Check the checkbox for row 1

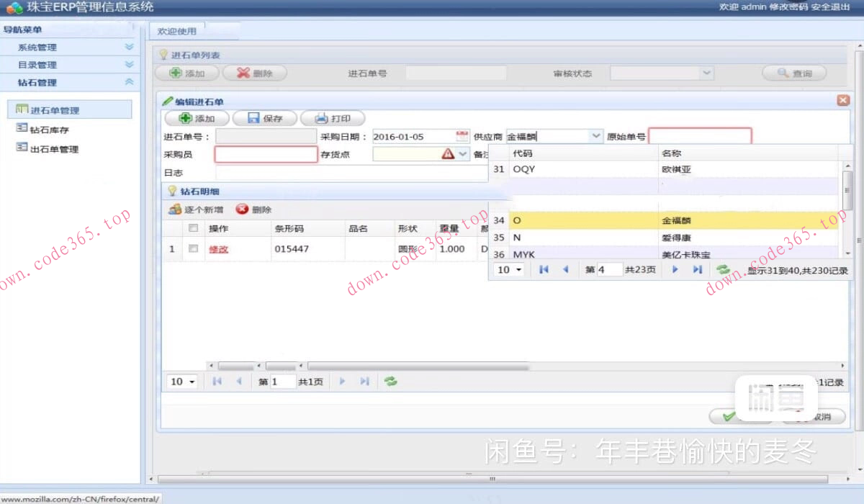(193, 248)
